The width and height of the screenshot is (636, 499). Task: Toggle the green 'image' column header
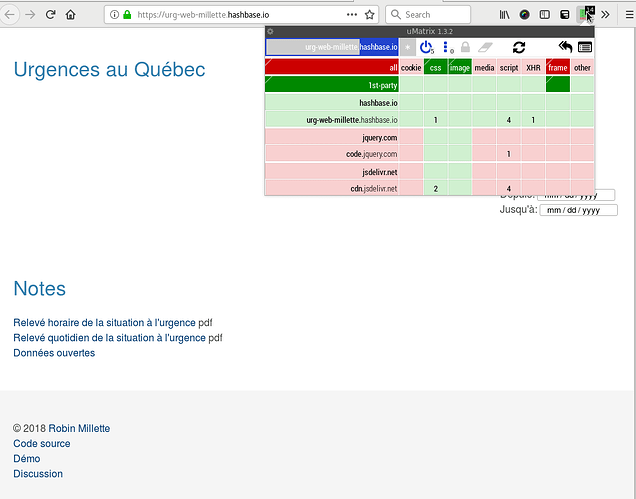tap(460, 67)
